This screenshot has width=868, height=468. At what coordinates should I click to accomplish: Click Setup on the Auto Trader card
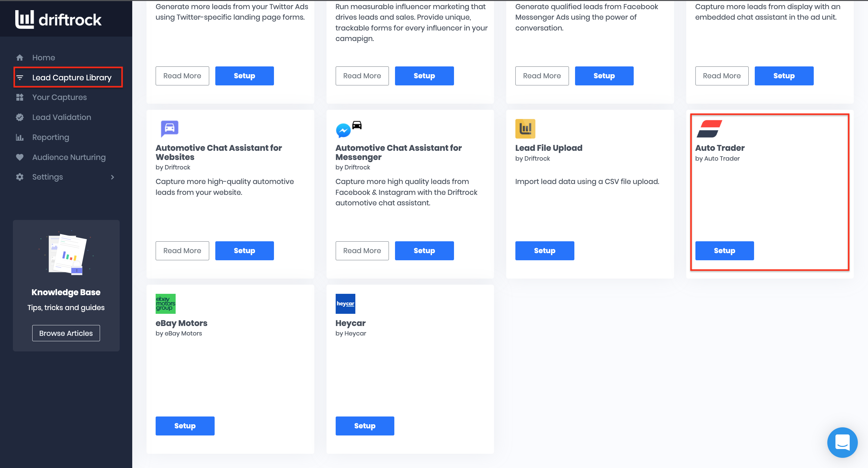point(724,251)
